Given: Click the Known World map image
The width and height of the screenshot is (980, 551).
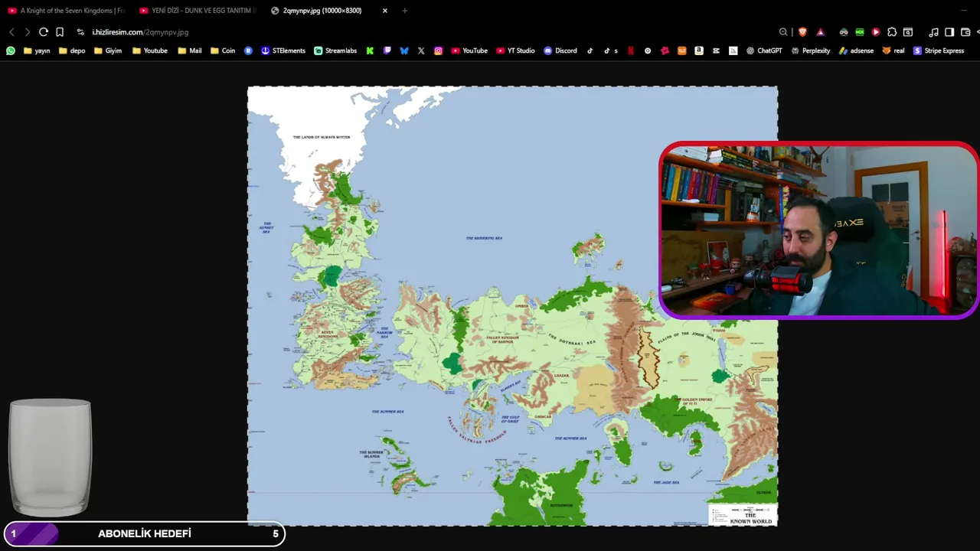Looking at the screenshot, I should pos(512,306).
